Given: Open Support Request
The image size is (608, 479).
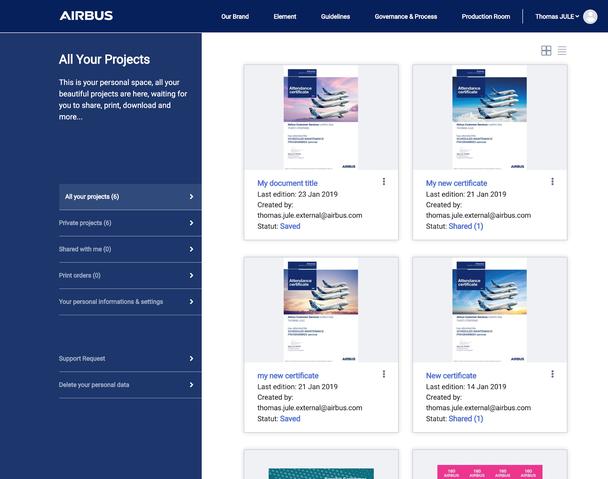Looking at the screenshot, I should click(130, 359).
